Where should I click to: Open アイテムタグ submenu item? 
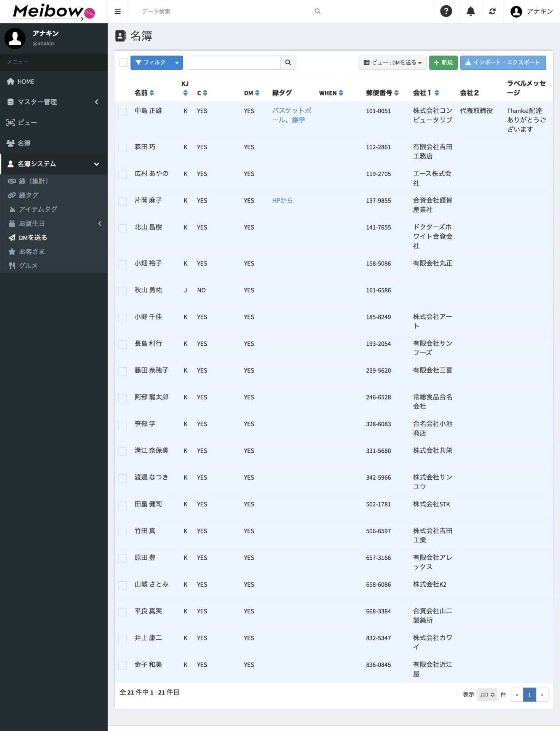pos(54,209)
